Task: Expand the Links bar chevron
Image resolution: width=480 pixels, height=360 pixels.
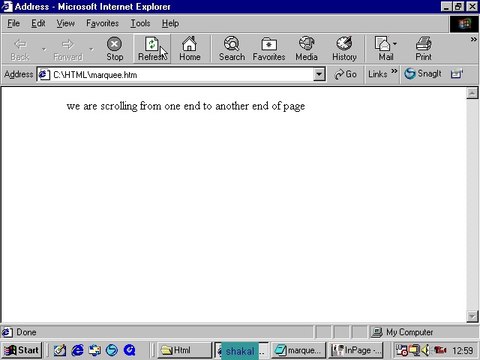Action: (x=394, y=71)
